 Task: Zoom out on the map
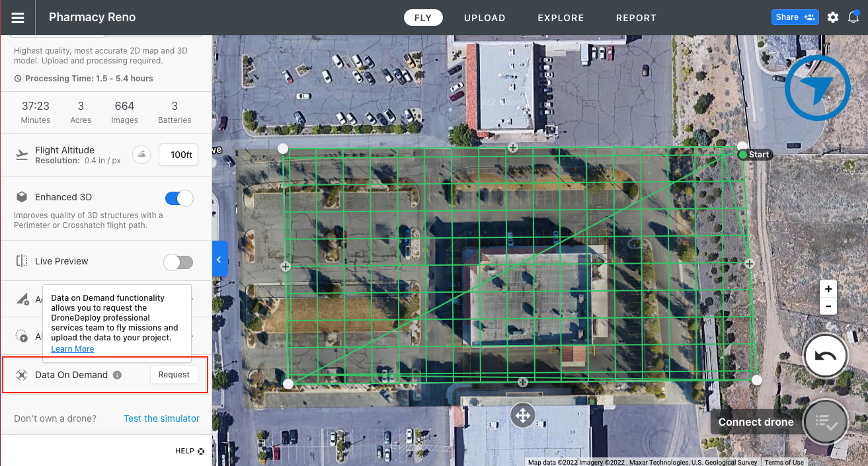828,306
